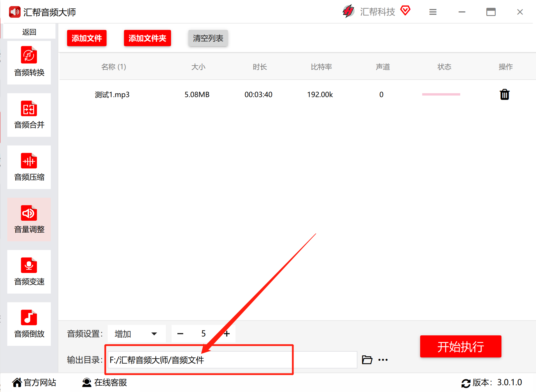Click the 音频设置 label
536x392 pixels.
(85, 334)
